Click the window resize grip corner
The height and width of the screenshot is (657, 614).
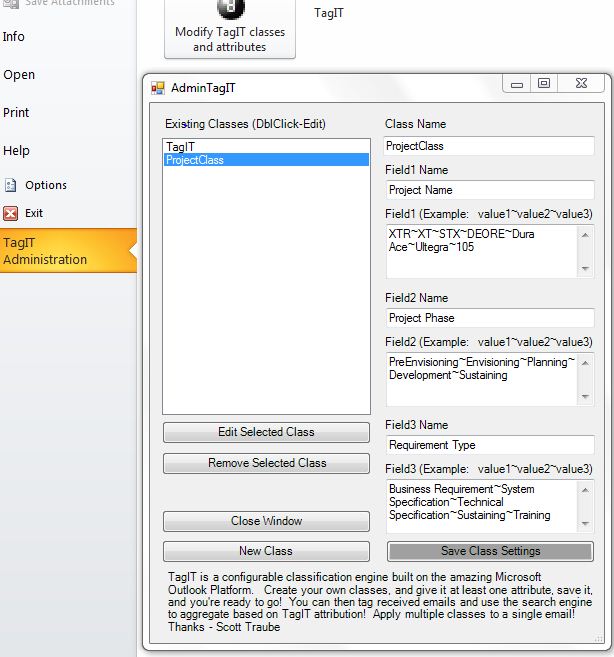pos(599,639)
